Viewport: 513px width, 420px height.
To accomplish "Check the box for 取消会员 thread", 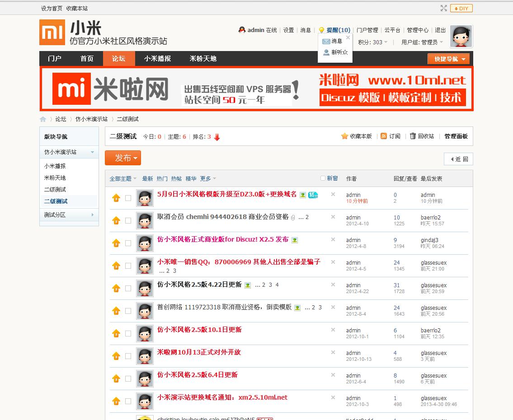I will (x=128, y=221).
